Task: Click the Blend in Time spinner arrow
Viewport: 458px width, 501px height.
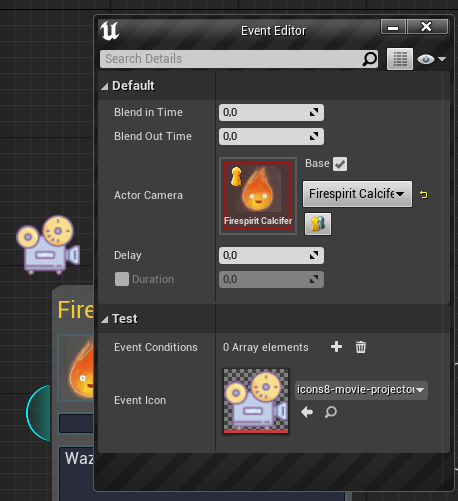Action: pyautogui.click(x=314, y=112)
